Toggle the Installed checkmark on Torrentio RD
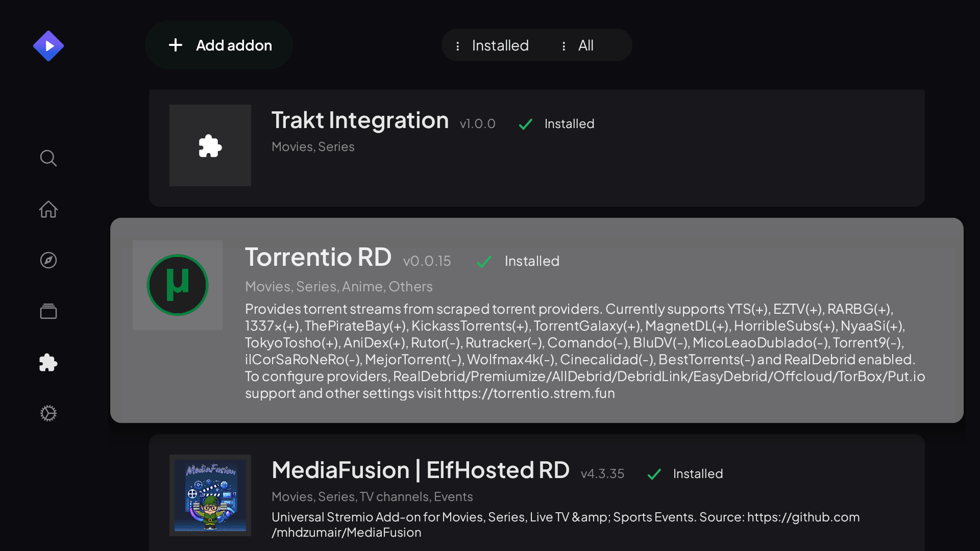 point(483,261)
